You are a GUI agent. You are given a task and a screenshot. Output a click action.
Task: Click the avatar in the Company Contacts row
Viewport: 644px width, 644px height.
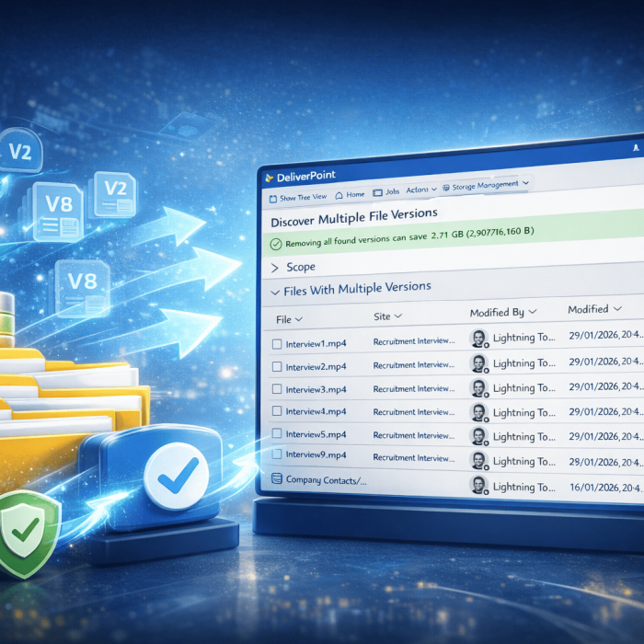pos(479,486)
